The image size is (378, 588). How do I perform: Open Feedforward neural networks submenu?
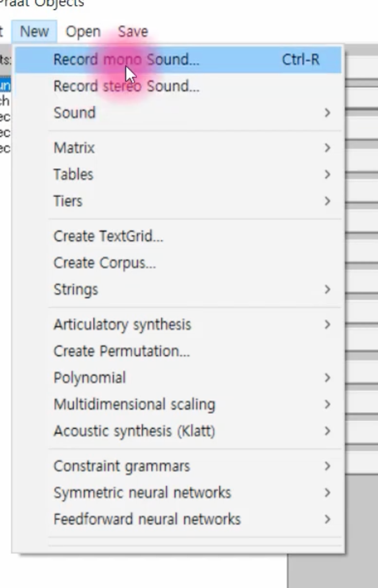click(178, 520)
